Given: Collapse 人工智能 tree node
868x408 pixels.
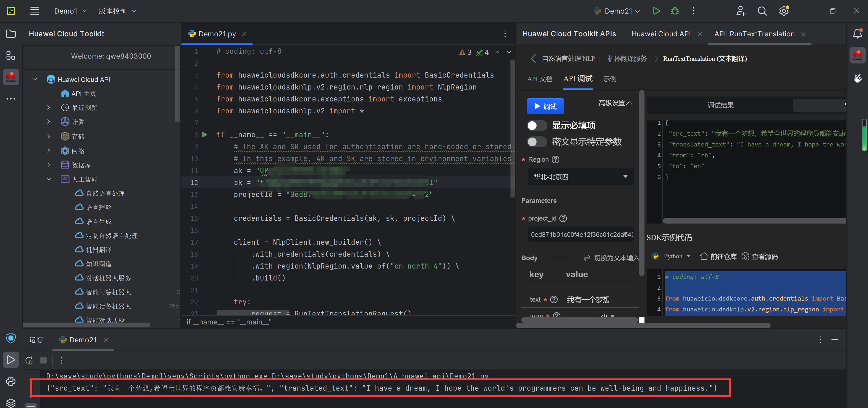Looking at the screenshot, I should [49, 179].
